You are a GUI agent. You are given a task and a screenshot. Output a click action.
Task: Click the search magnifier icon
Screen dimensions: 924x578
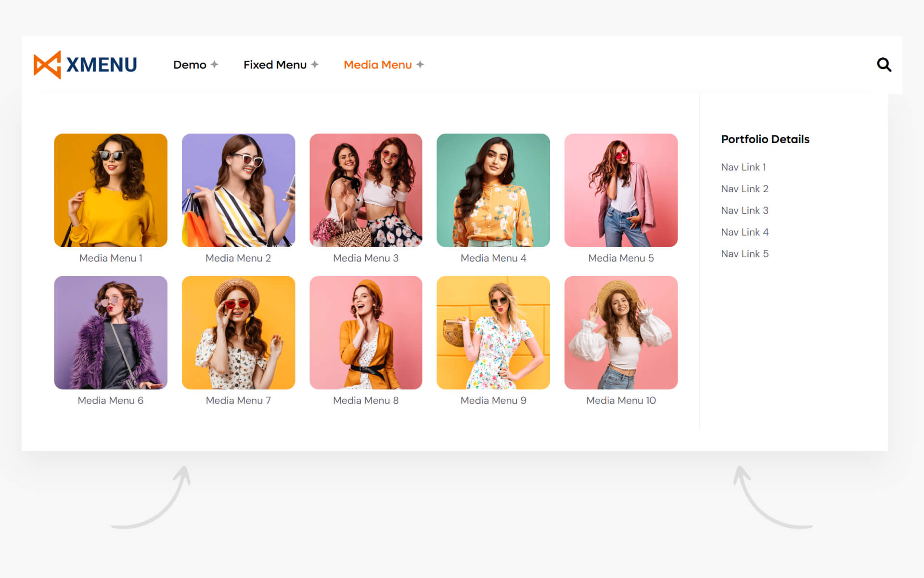(x=884, y=65)
